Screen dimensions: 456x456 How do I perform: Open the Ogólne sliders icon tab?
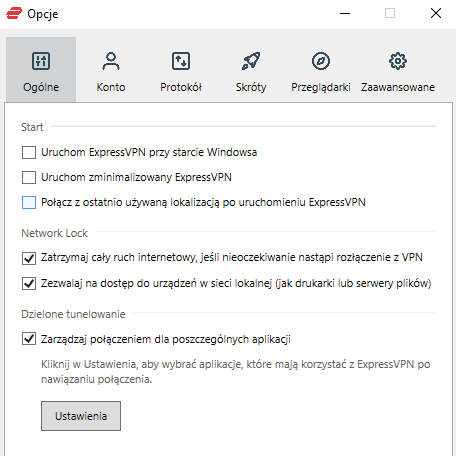[41, 61]
